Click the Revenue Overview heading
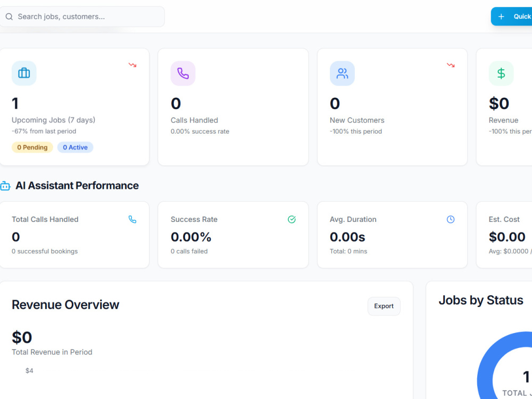532x399 pixels. click(65, 305)
